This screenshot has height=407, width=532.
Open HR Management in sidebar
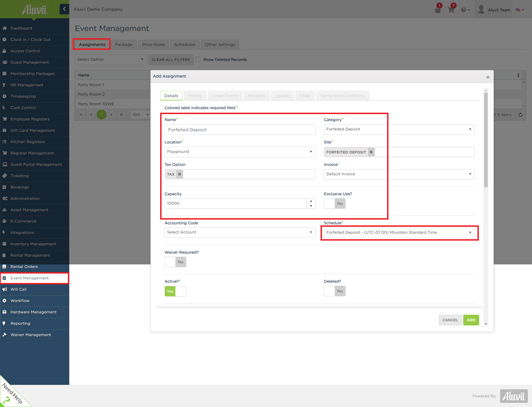coord(35,85)
